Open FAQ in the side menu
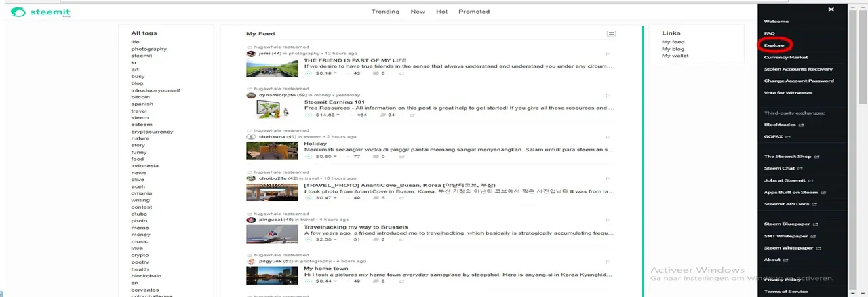The height and width of the screenshot is (297, 868). pos(769,33)
